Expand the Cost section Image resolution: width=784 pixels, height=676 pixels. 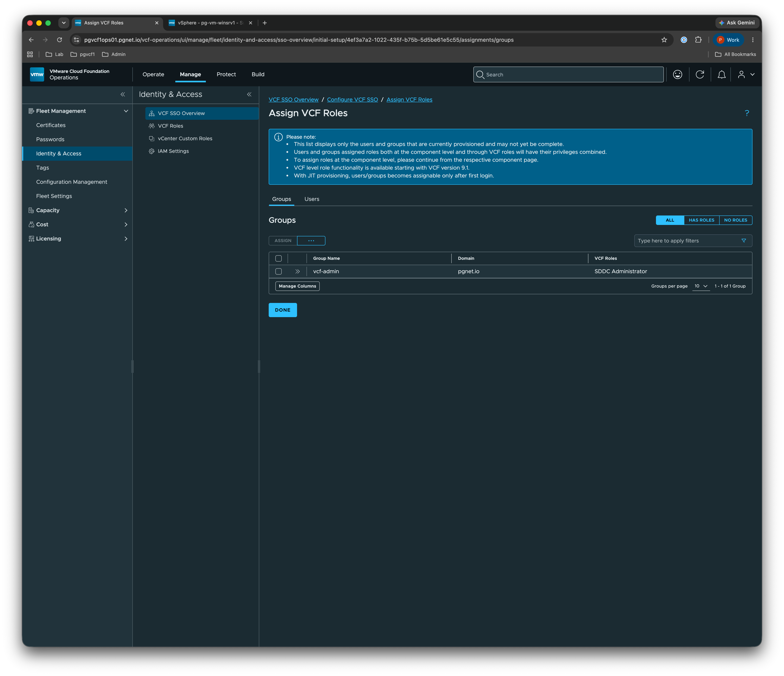tap(126, 224)
